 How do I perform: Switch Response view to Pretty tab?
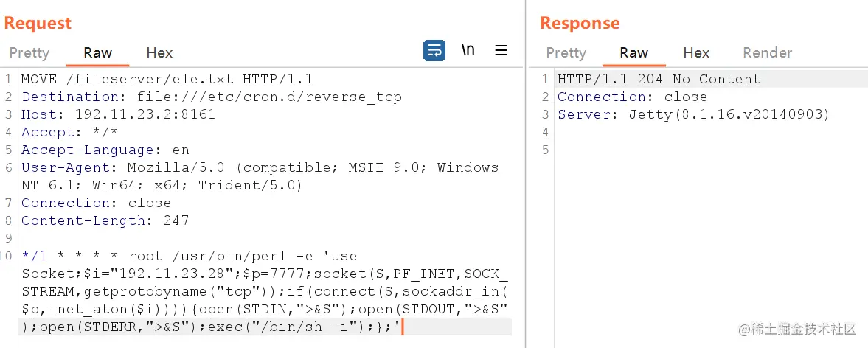click(x=566, y=52)
